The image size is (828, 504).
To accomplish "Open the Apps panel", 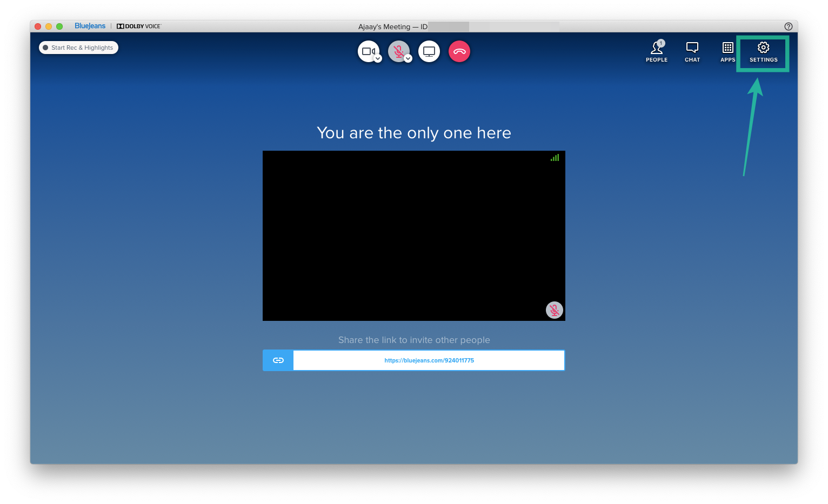I will (x=728, y=52).
